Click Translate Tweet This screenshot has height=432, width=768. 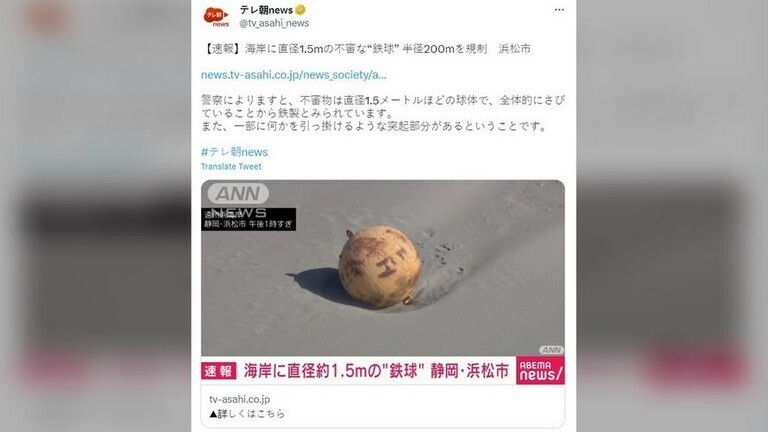tap(231, 167)
